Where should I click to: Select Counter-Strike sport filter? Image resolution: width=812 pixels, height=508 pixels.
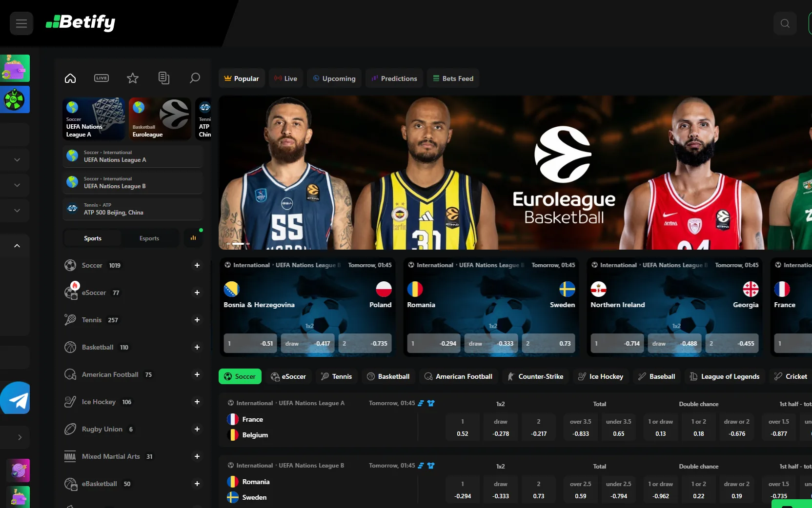(x=535, y=376)
